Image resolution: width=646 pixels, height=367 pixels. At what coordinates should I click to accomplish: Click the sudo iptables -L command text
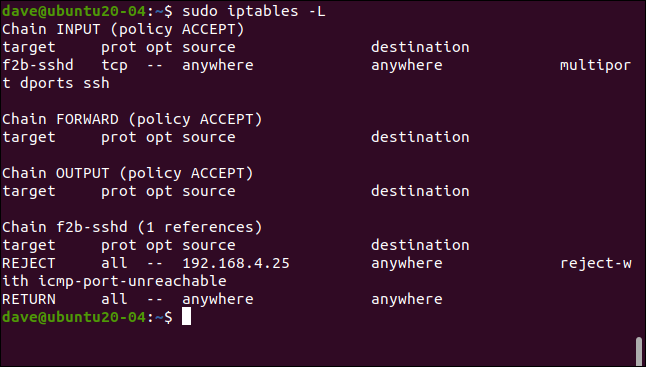coord(254,11)
